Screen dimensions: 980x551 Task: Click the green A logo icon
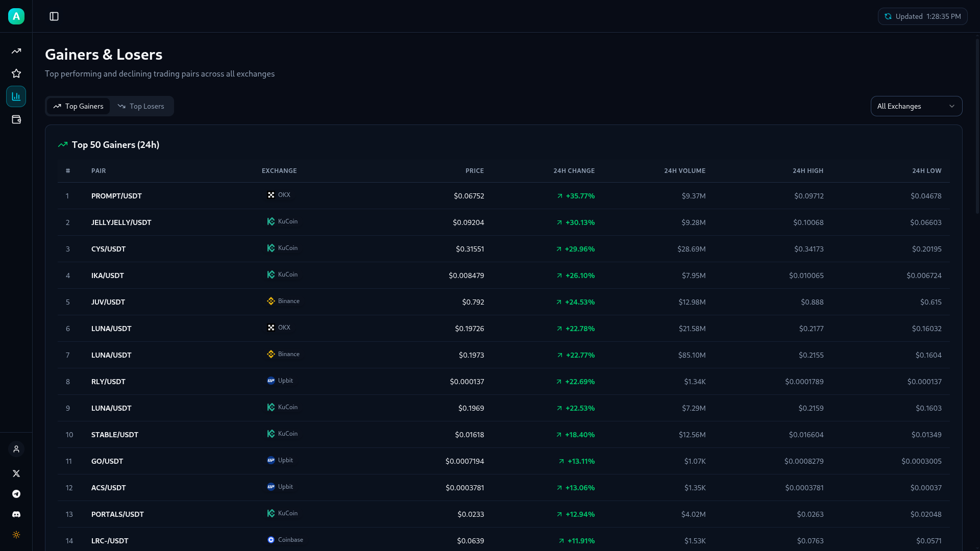pyautogui.click(x=16, y=16)
